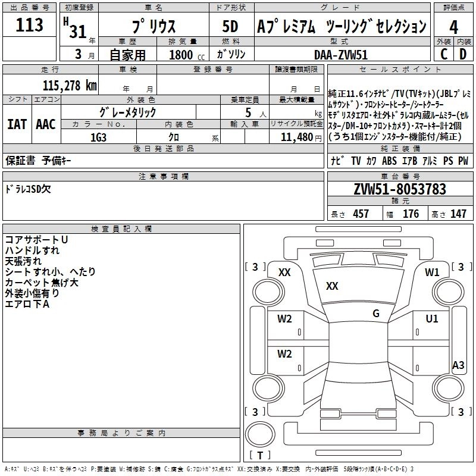This screenshot has height=476, width=476.
Task: Select model code DAA-ZVW51
Action: point(341,55)
